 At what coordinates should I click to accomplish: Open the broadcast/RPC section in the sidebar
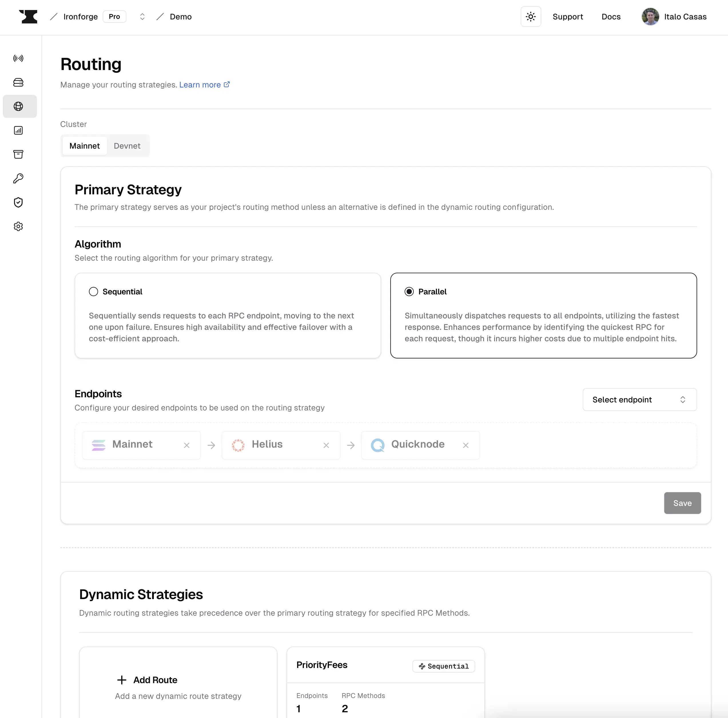[x=19, y=58]
